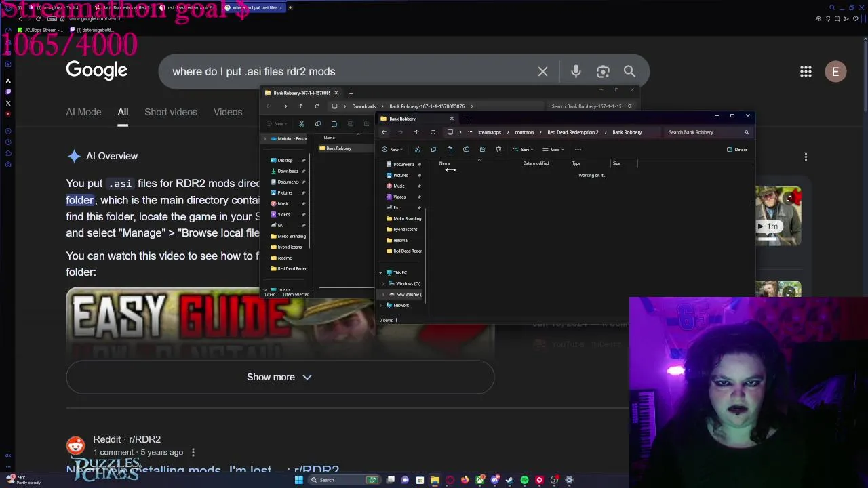Click the Search Bank Robbery field
The width and height of the screenshot is (868, 488).
pos(709,132)
